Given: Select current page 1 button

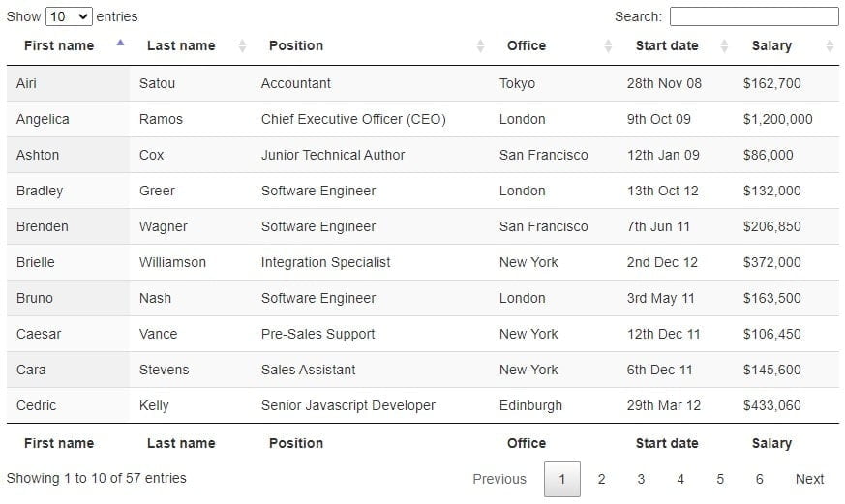Looking at the screenshot, I should 562,479.
